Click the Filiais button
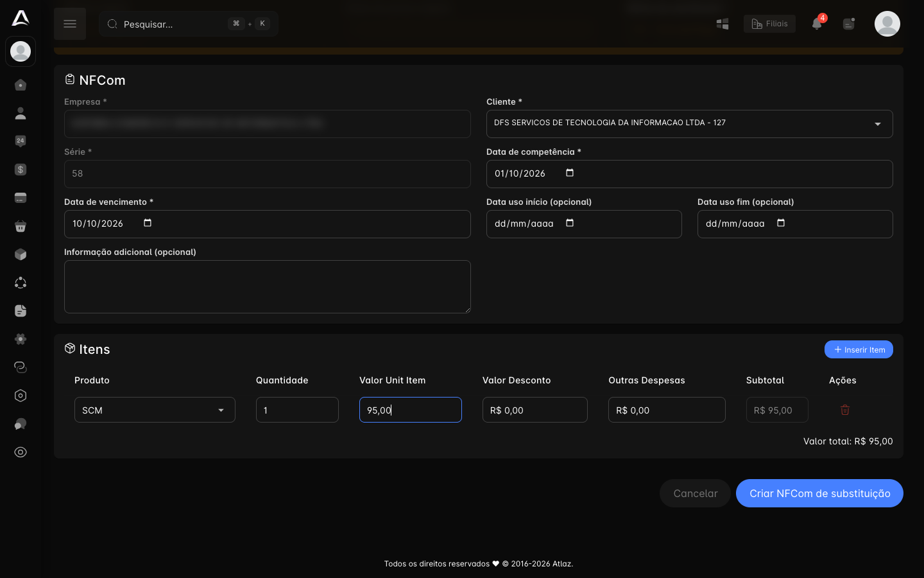The width and height of the screenshot is (924, 578). pyautogui.click(x=769, y=24)
